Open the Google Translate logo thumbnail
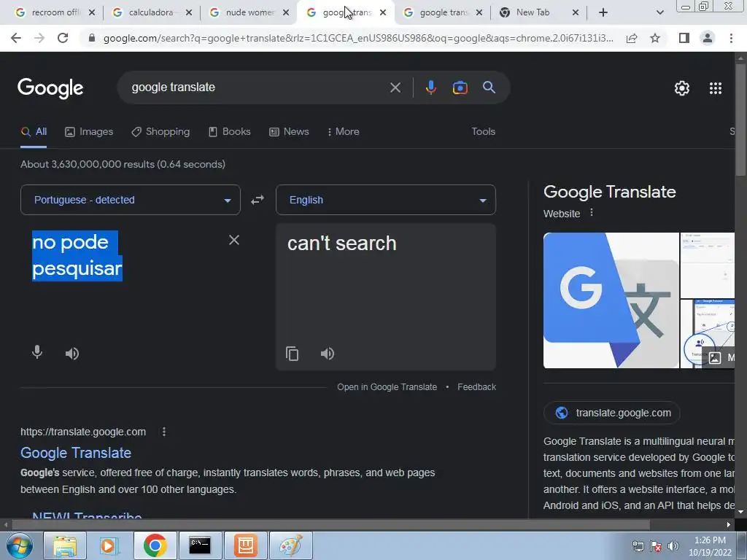747x560 pixels. click(611, 300)
